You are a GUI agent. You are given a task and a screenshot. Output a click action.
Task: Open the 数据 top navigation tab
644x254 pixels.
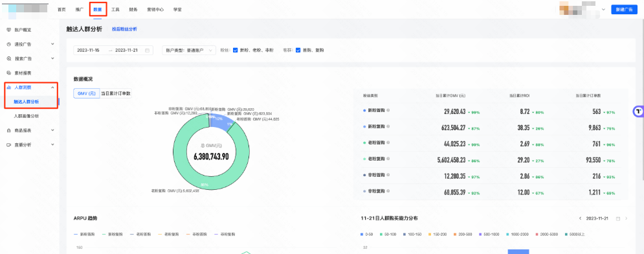(x=98, y=10)
